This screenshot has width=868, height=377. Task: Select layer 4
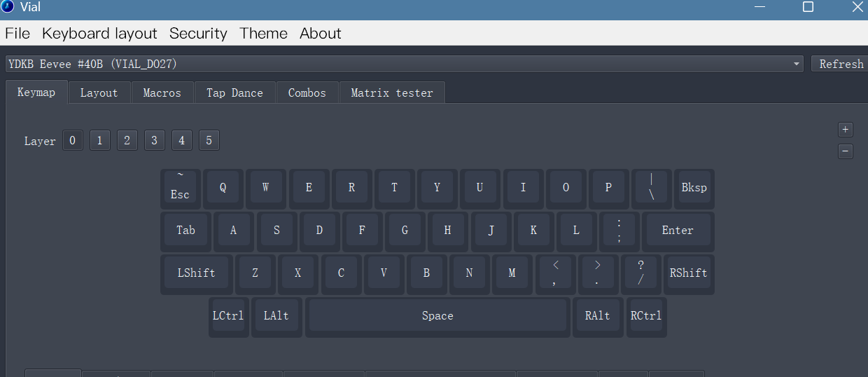point(181,141)
